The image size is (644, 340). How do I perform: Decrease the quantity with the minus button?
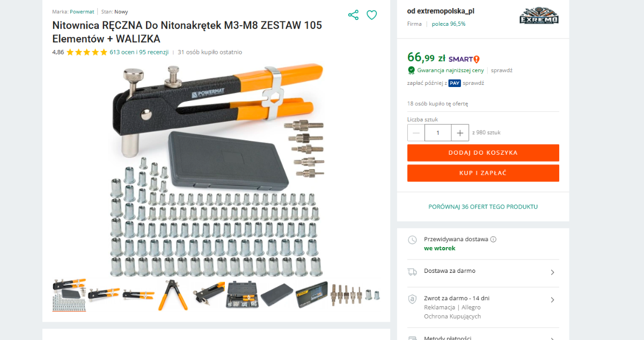click(x=416, y=133)
